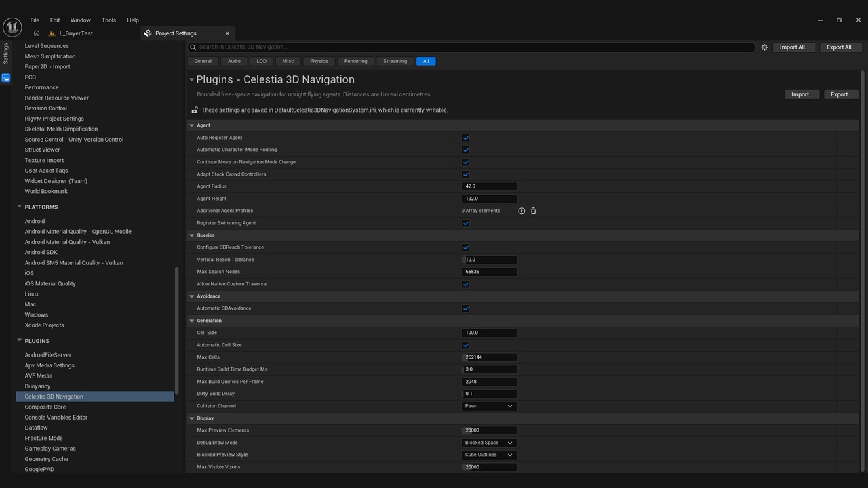
Task: Click the sidebar category list scrollbar
Action: [177, 331]
